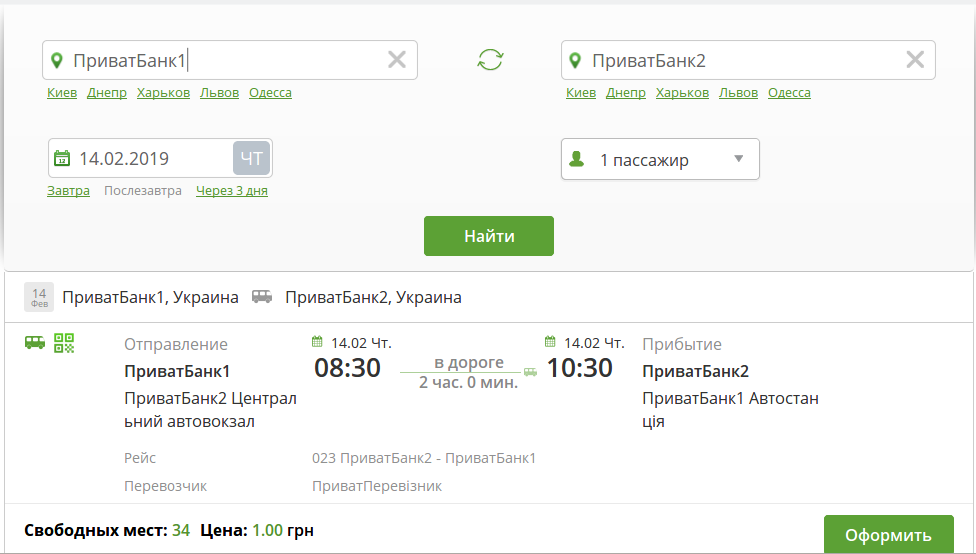Image resolution: width=976 pixels, height=554 pixels.
Task: Click the ЧТ weekday badge in date field
Action: (x=251, y=158)
